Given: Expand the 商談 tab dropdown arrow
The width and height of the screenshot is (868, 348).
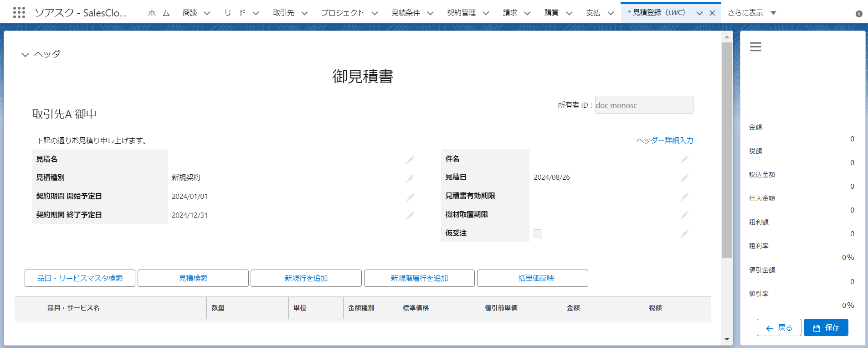Looking at the screenshot, I should click(207, 13).
